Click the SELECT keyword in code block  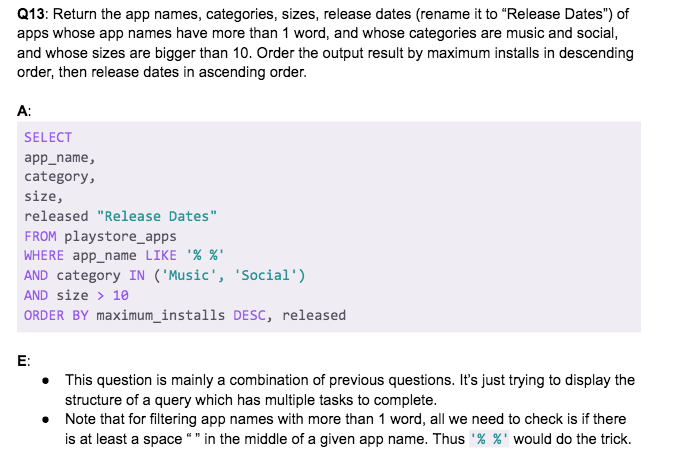tap(48, 137)
